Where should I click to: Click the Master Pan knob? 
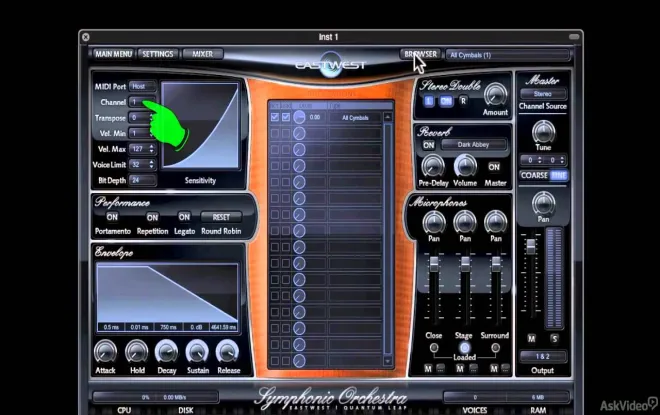pyautogui.click(x=543, y=203)
